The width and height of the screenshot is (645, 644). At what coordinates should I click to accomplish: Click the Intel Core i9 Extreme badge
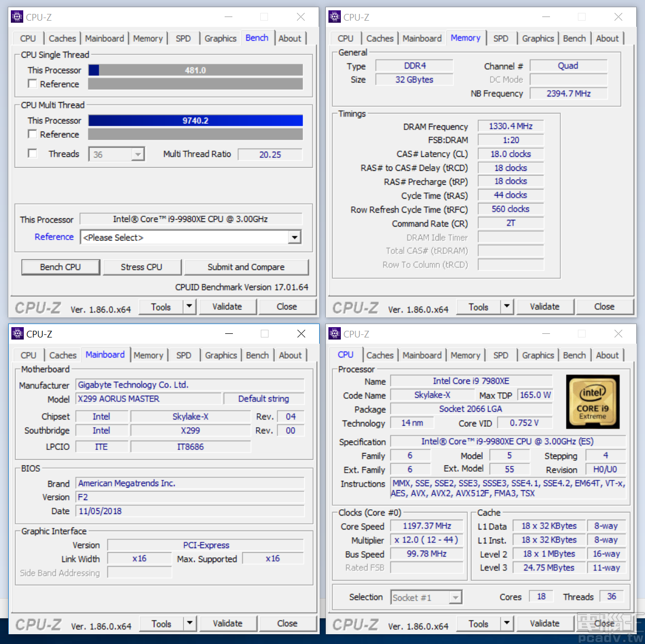[x=592, y=402]
